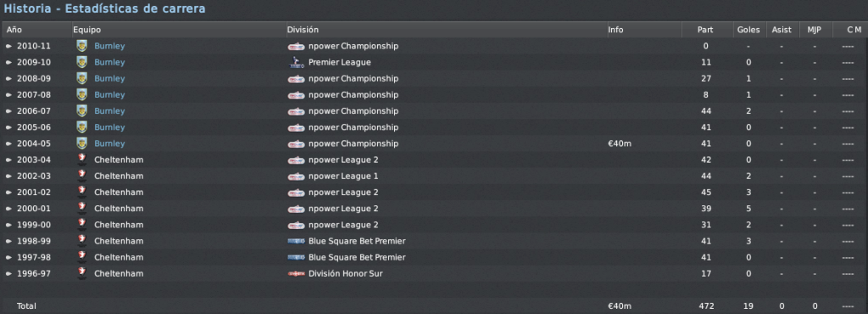Click Cheltenham crest in 2003-04 row

pyautogui.click(x=82, y=160)
